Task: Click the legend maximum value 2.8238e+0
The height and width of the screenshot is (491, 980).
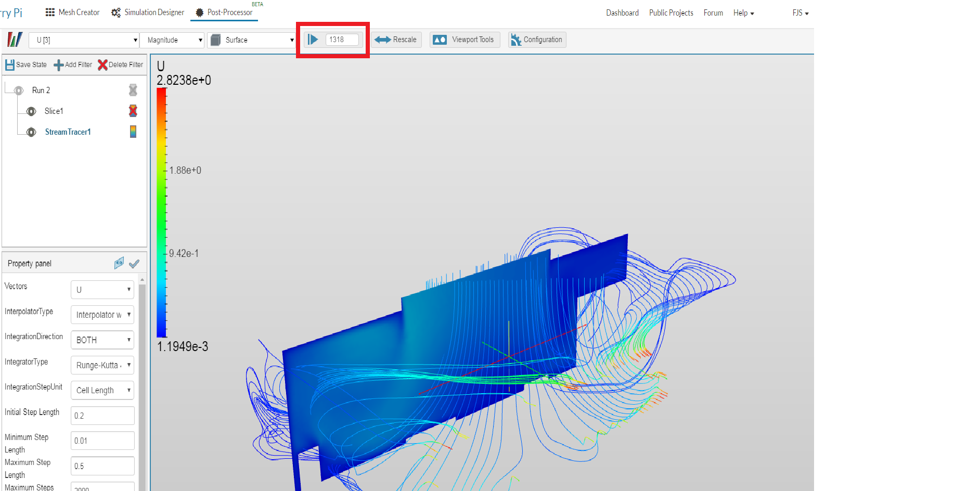Action: (184, 80)
